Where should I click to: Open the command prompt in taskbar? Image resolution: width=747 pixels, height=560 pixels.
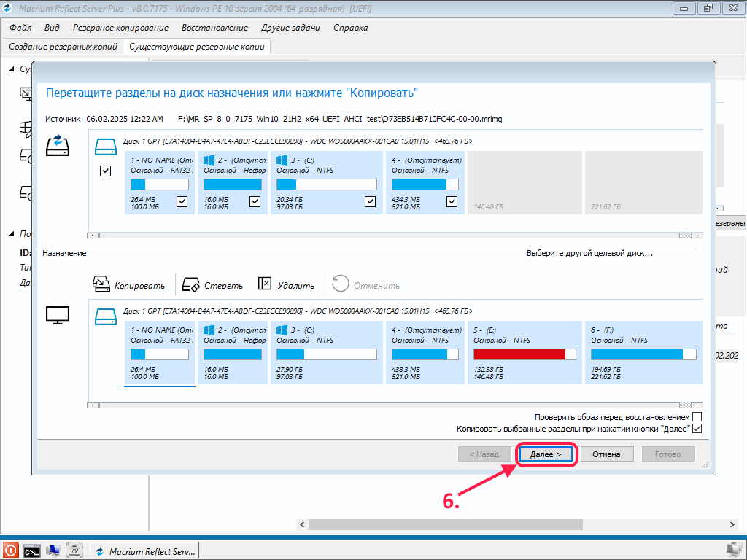click(31, 551)
